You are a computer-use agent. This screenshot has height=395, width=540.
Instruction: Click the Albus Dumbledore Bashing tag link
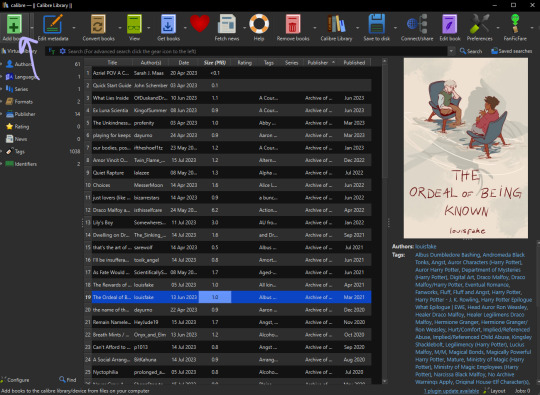click(447, 255)
